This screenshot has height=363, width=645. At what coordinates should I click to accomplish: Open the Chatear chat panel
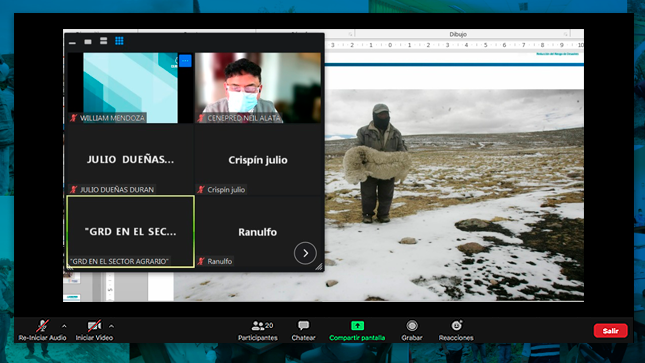[304, 330]
